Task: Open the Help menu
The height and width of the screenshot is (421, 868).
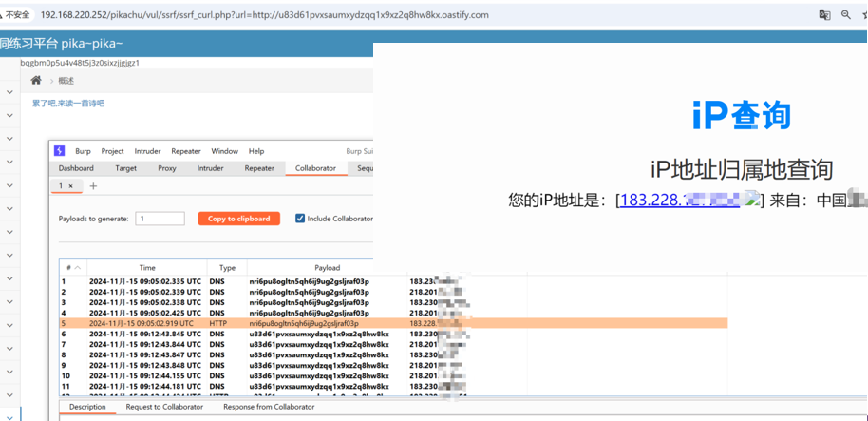Action: tap(256, 151)
